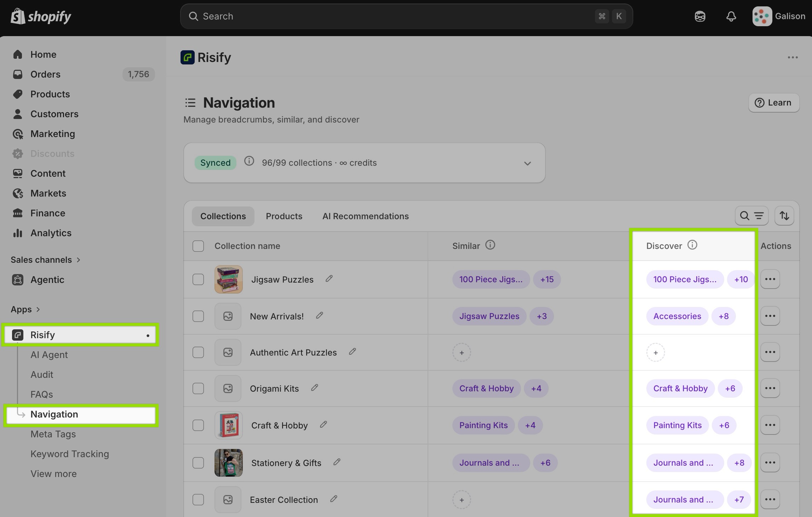Open the search and filter button

click(x=751, y=216)
